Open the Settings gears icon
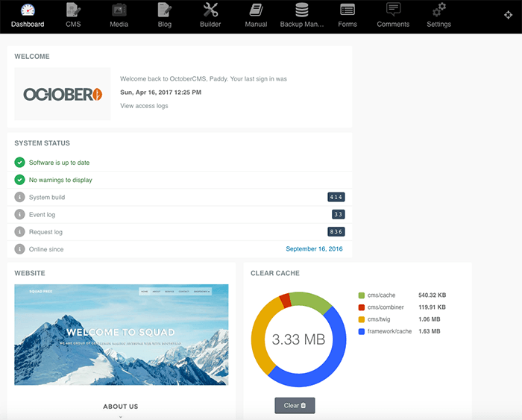522x420 pixels. point(438,10)
